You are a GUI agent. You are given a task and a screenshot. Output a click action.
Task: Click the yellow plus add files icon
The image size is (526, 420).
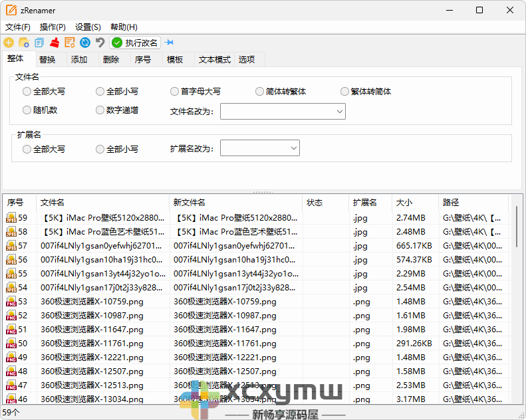coord(9,43)
